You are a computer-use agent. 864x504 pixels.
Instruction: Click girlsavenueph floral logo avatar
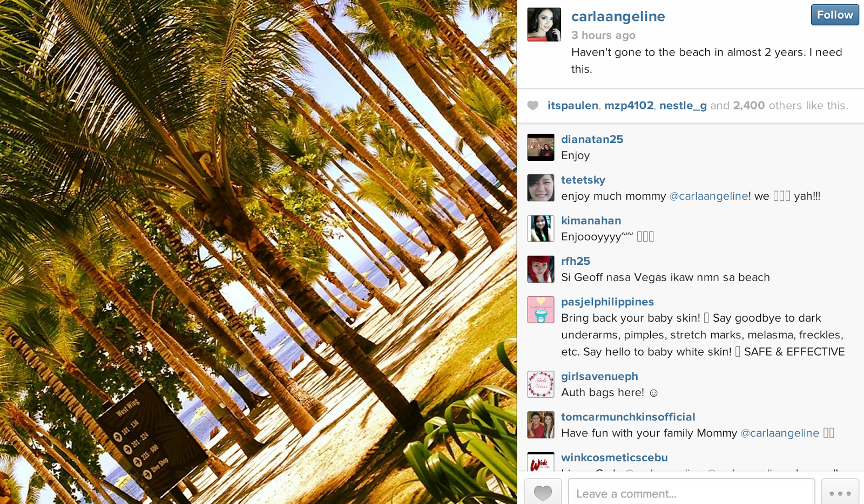coord(541,384)
